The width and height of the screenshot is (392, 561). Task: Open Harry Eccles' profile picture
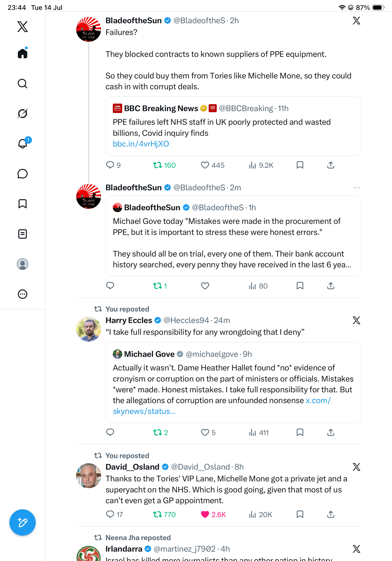pyautogui.click(x=88, y=329)
